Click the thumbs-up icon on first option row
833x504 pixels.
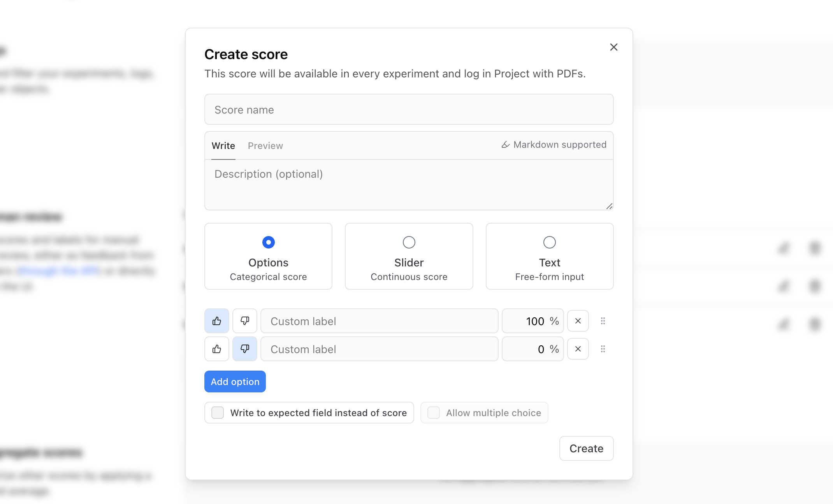tap(216, 321)
